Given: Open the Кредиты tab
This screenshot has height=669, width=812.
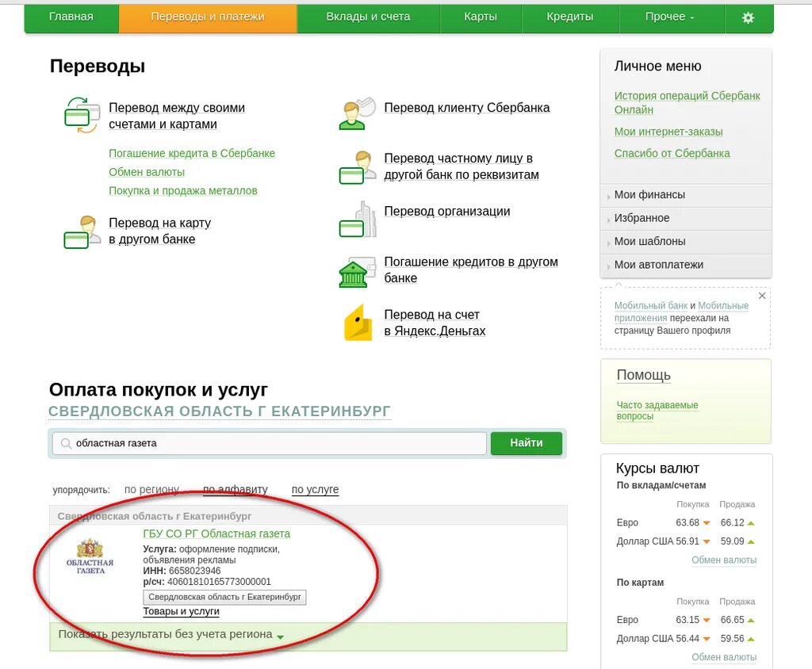Looking at the screenshot, I should tap(570, 17).
